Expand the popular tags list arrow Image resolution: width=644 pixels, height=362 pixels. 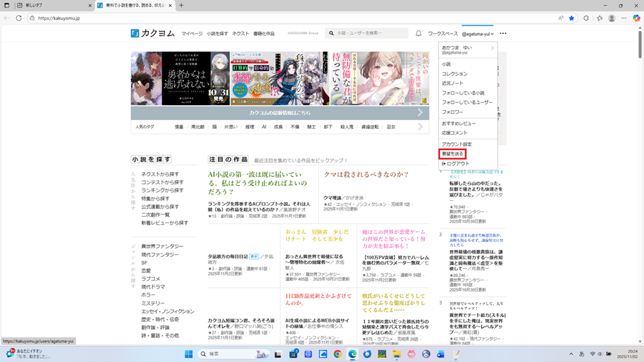click(x=421, y=127)
